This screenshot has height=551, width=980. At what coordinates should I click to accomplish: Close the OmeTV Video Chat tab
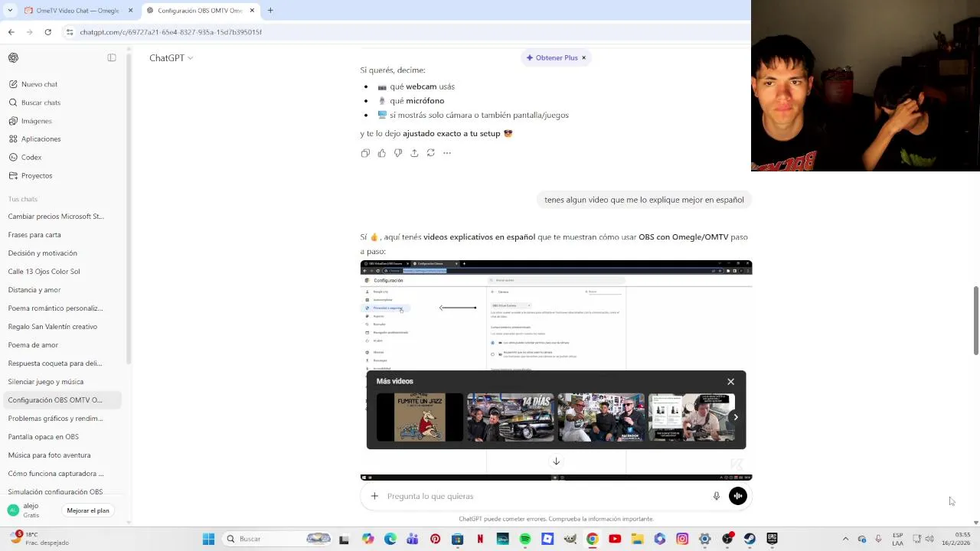coord(130,11)
